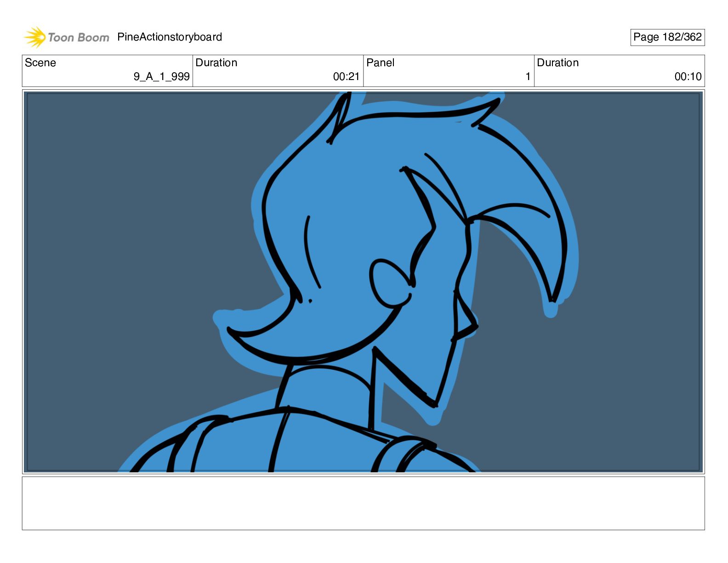Select the scene duration value 00:21

point(346,77)
